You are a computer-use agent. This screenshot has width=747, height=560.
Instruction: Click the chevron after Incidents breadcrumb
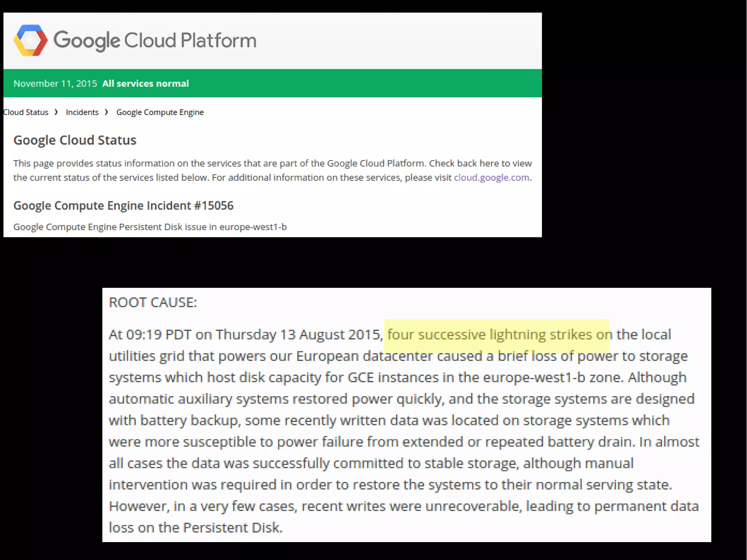tap(107, 112)
